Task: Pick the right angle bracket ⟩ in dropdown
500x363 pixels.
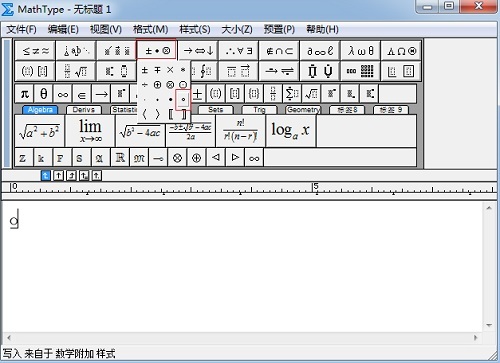Action: [x=157, y=114]
